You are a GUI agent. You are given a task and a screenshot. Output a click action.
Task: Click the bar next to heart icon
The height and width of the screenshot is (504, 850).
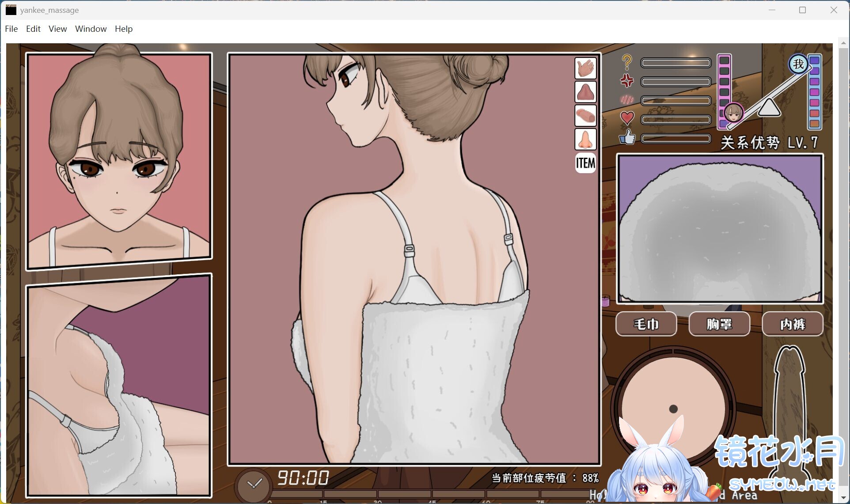click(676, 119)
